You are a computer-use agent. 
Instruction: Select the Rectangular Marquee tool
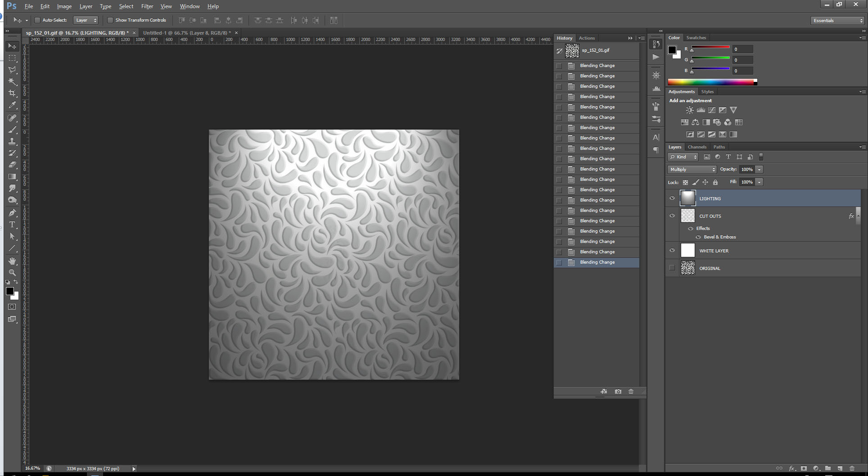(12, 58)
